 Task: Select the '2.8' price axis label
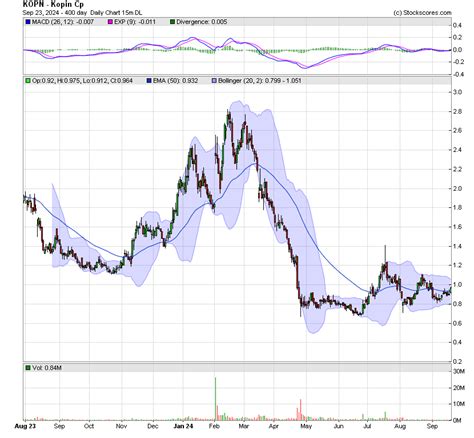coord(458,112)
